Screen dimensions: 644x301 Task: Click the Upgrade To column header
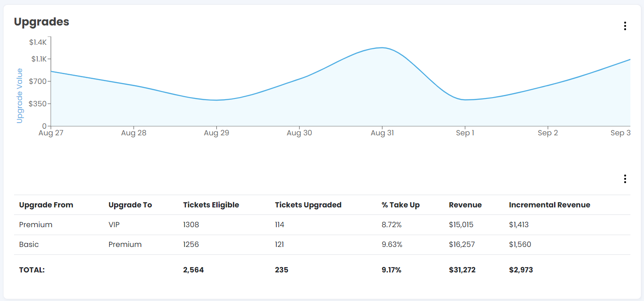tap(130, 205)
